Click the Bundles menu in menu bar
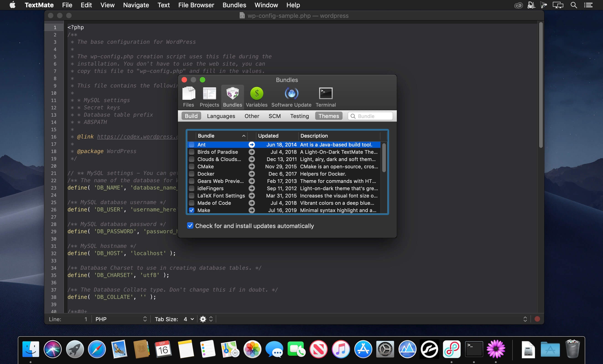The image size is (603, 364). (234, 5)
